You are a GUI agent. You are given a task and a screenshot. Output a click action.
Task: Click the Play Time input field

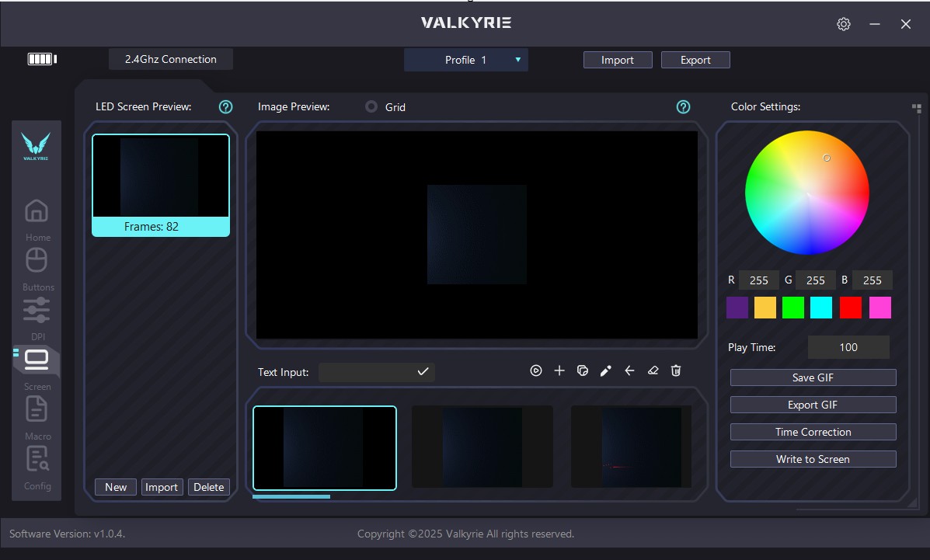tap(848, 347)
